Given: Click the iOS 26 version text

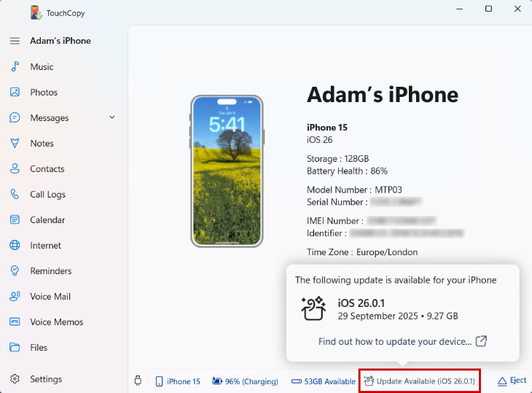Looking at the screenshot, I should point(320,140).
